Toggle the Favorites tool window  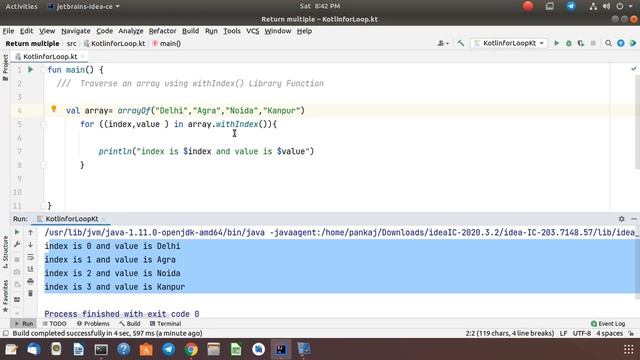coord(5,296)
